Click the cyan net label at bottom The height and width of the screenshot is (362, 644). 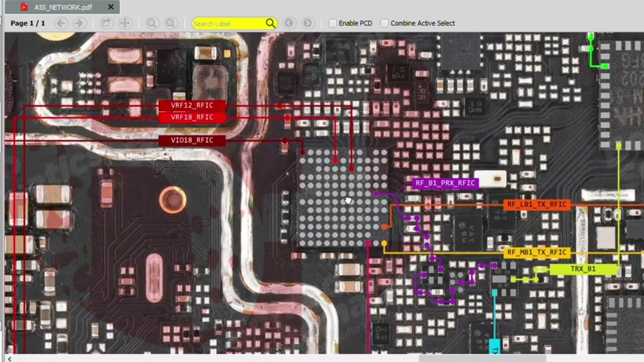coord(495,346)
